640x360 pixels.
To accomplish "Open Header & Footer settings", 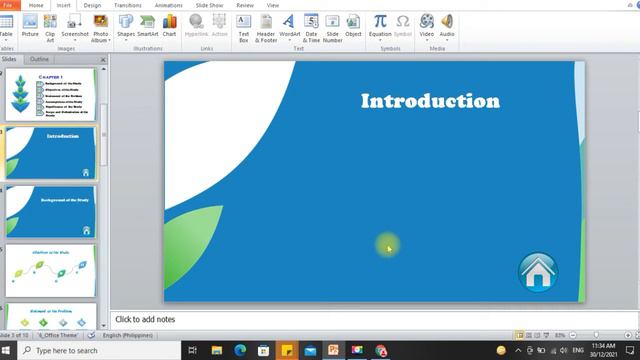I will [266, 28].
